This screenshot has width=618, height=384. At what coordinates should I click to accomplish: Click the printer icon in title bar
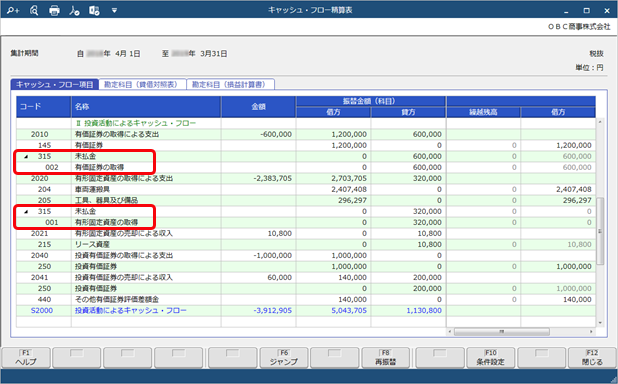pos(54,11)
